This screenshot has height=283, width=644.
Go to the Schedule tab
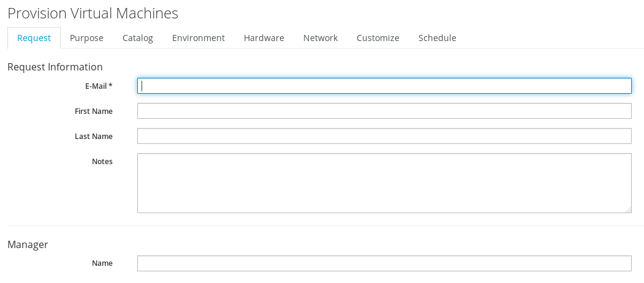438,38
